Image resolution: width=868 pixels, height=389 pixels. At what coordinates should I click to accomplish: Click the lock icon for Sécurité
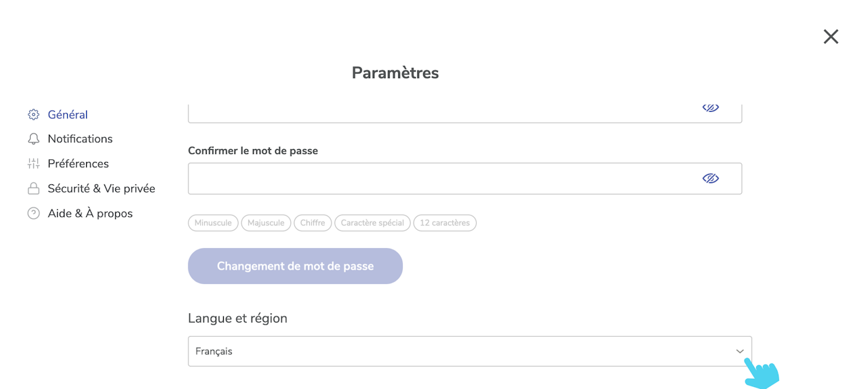[x=33, y=188]
